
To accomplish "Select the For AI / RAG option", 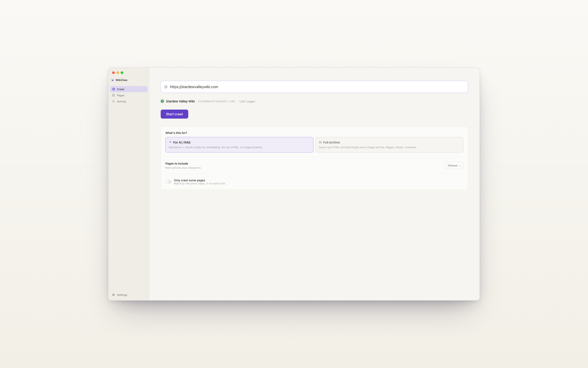I will point(239,145).
